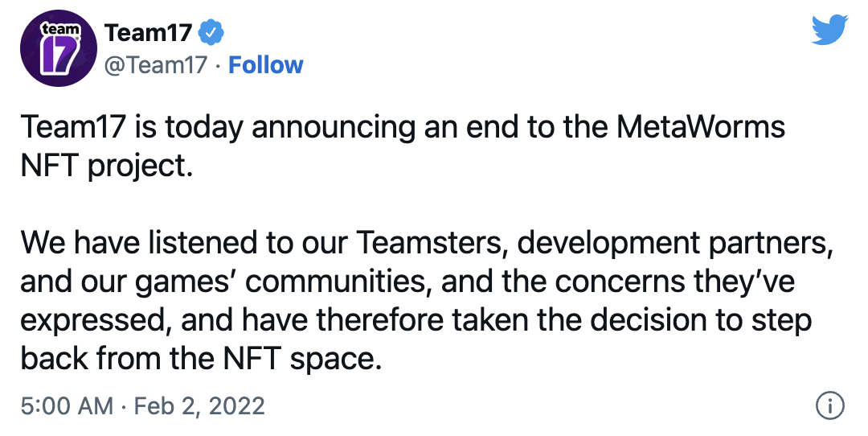Open the Team17 profile avatar
868x436 pixels.
pyautogui.click(x=59, y=48)
